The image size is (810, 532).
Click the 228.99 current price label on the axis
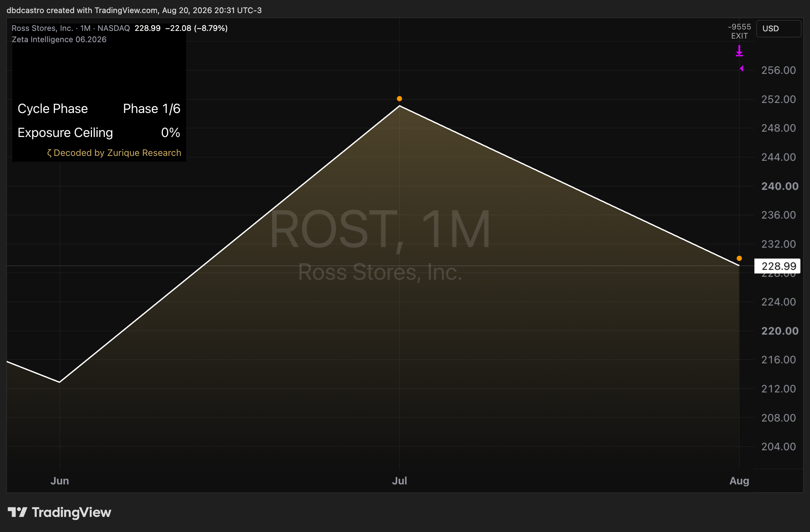click(x=778, y=266)
